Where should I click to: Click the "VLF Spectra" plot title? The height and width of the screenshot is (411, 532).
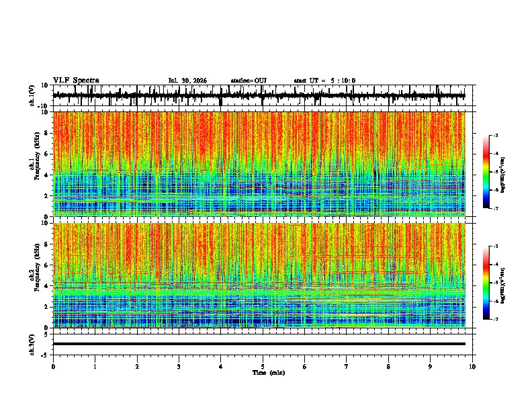click(76, 81)
